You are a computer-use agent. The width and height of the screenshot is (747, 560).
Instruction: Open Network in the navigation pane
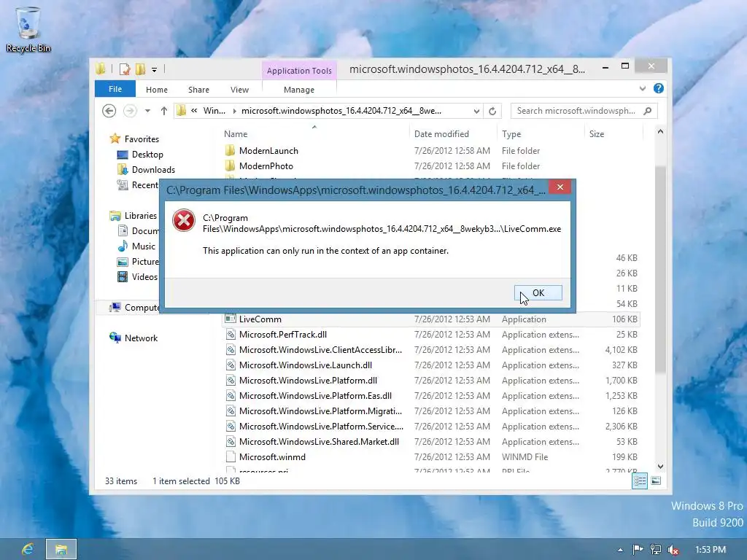coord(141,338)
